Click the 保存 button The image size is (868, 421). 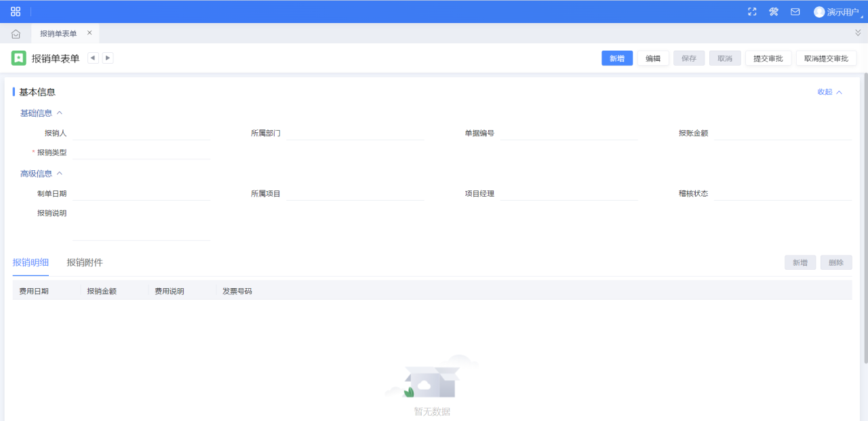coord(689,58)
